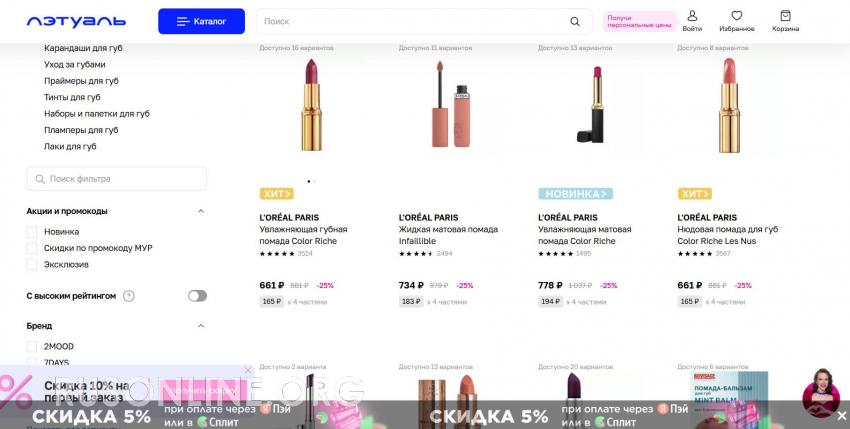Screen dimensions: 850x429
Task: Check the Эксклюзив filter checkbox
Action: point(32,265)
